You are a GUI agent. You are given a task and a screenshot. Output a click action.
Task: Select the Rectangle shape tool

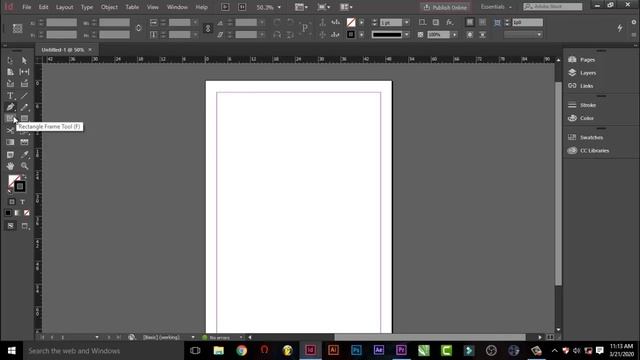click(x=24, y=118)
